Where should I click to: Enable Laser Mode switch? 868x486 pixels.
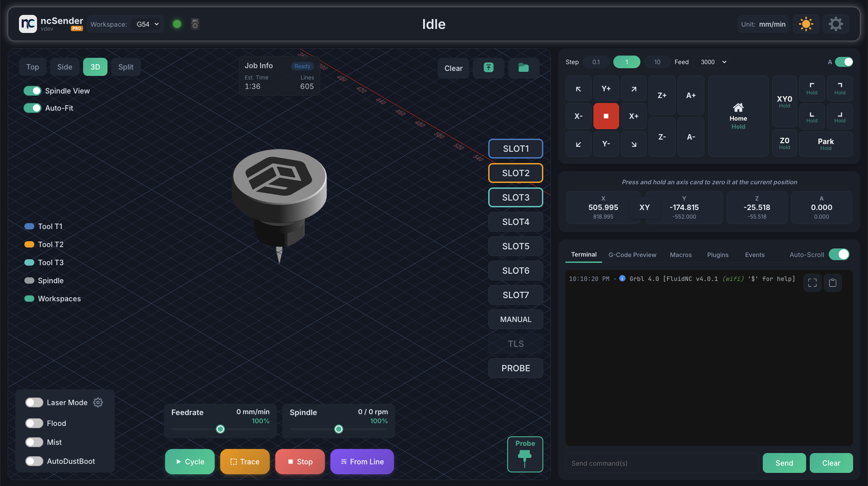[34, 402]
